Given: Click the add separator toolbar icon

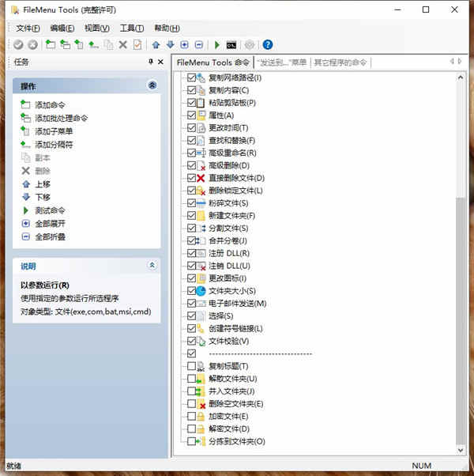Looking at the screenshot, I should tap(93, 45).
